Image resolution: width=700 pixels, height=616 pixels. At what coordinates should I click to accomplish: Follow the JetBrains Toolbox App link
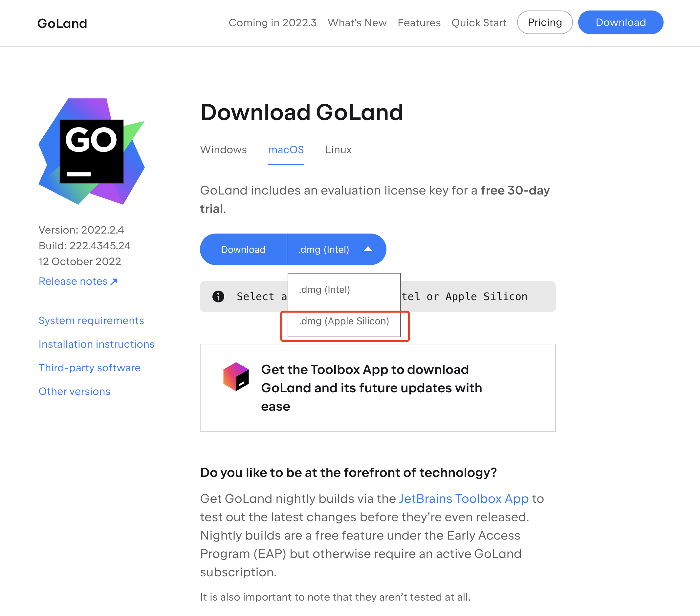click(x=463, y=499)
